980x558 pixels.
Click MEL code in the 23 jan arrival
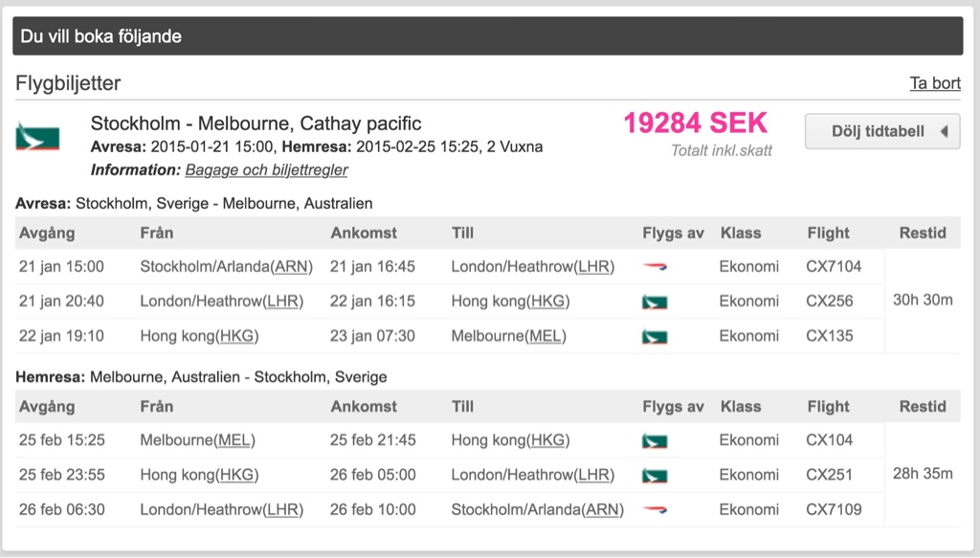(x=546, y=336)
